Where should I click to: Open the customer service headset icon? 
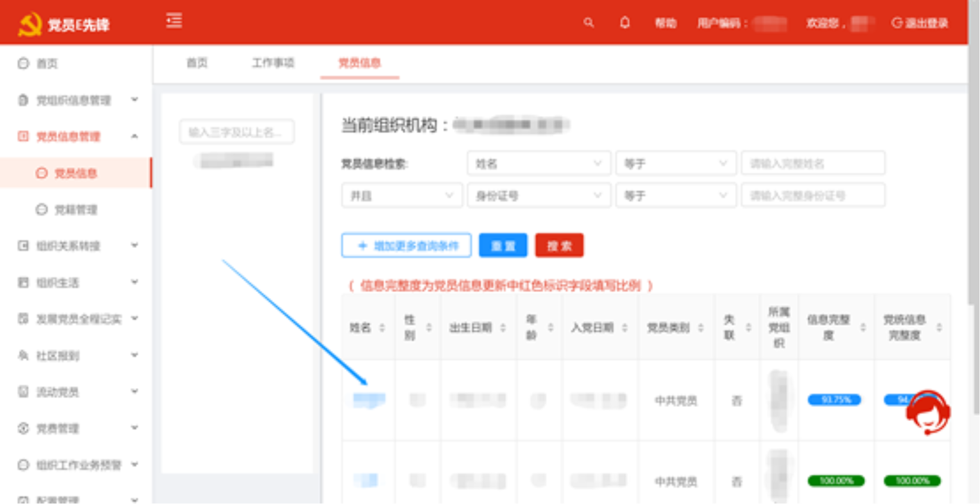click(928, 412)
